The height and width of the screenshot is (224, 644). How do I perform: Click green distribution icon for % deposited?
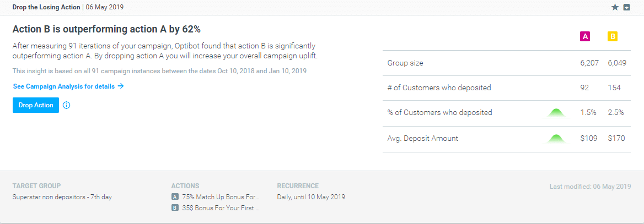click(556, 113)
